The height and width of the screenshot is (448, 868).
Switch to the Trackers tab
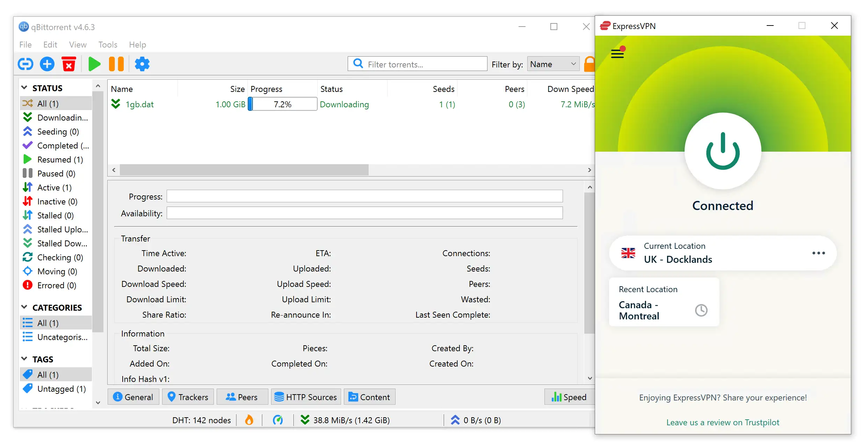[188, 397]
